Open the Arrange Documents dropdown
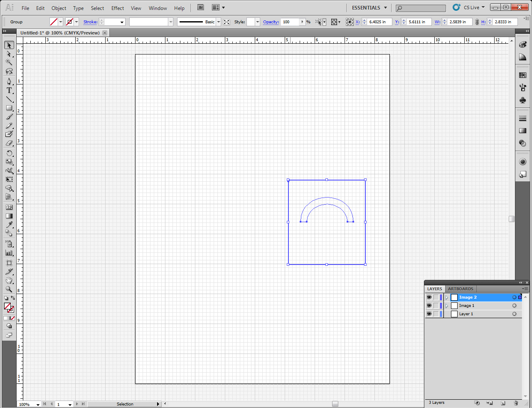Viewport: 532px width, 408px height. [218, 7]
